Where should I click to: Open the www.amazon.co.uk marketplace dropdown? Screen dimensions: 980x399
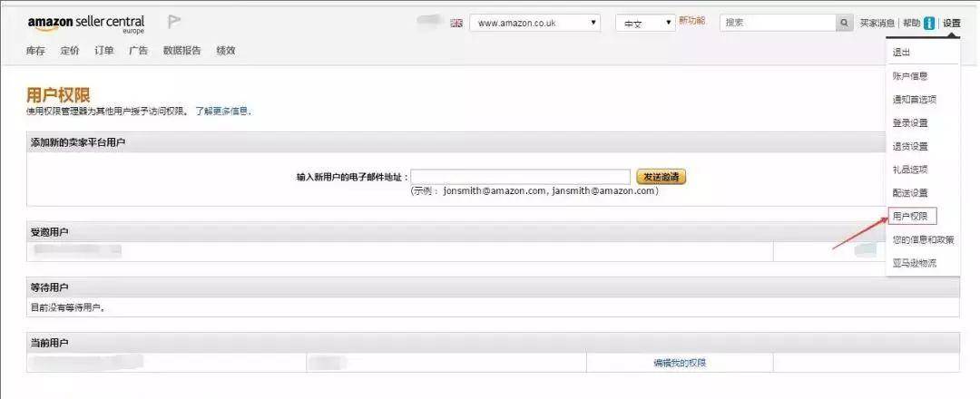tap(535, 23)
